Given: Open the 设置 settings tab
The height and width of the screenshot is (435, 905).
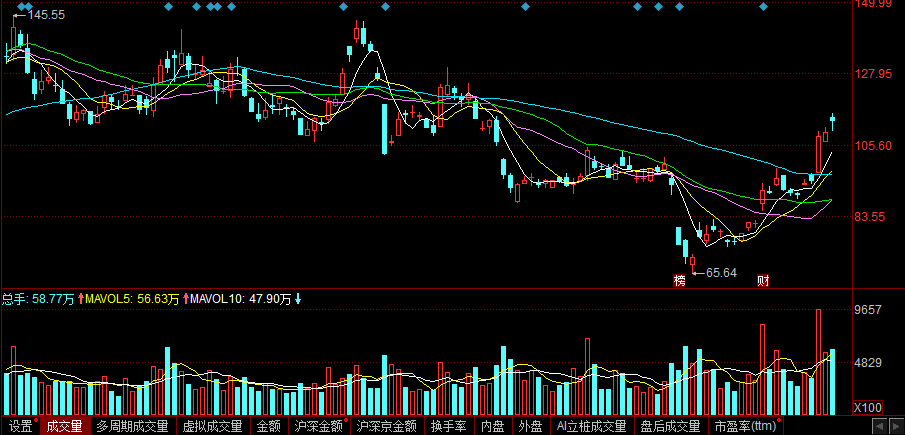Looking at the screenshot, I should [x=21, y=426].
